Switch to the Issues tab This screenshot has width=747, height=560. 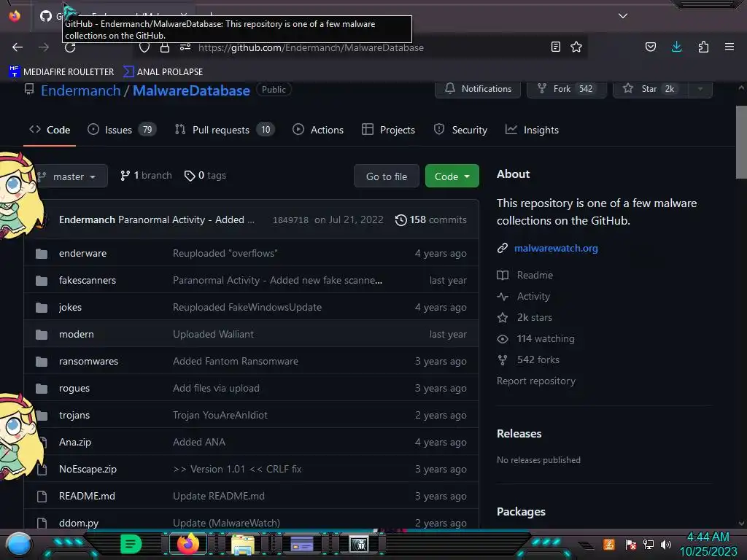pos(122,130)
